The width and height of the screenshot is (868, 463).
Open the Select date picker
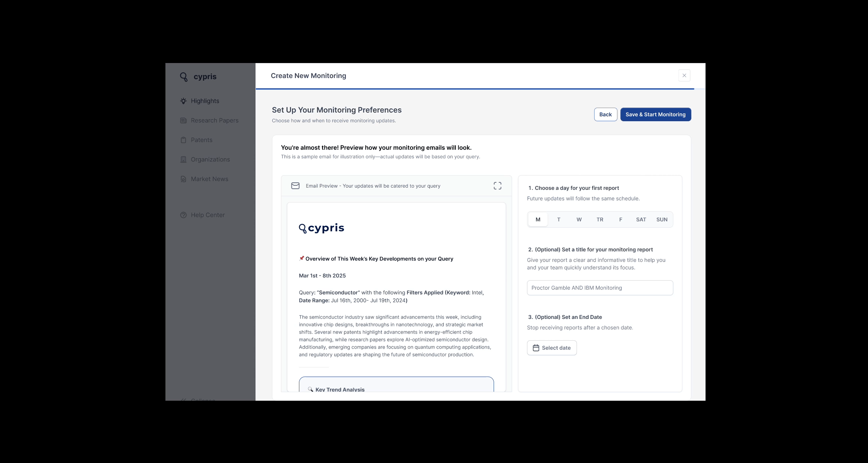[552, 348]
